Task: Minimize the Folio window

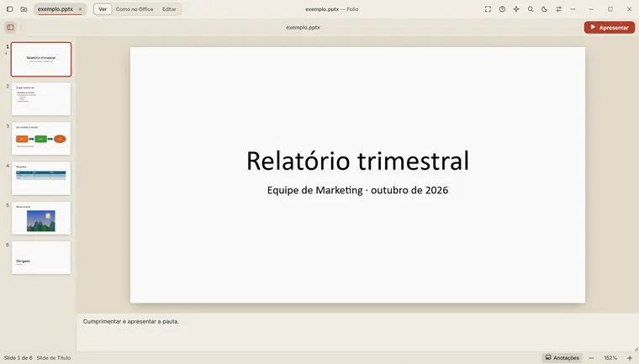Action: point(591,9)
